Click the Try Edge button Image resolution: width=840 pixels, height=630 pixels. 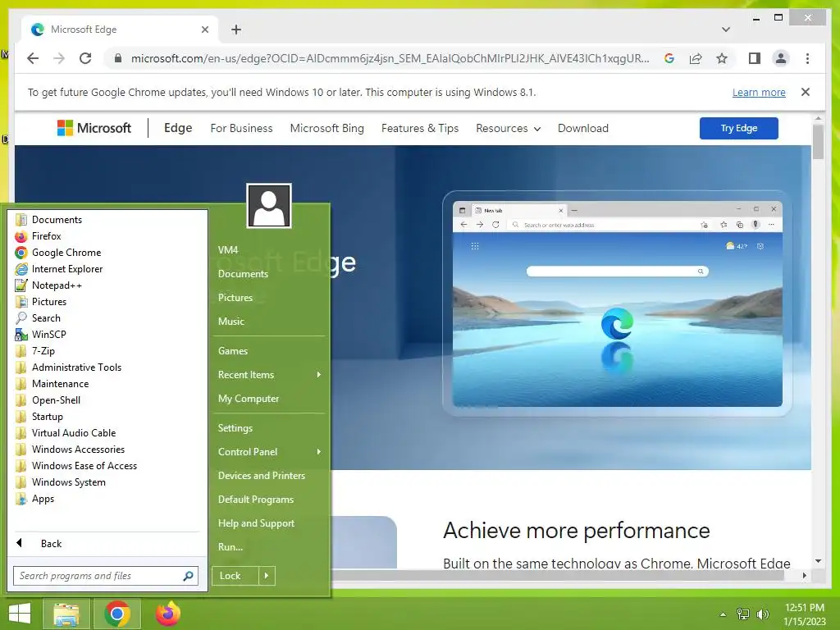tap(739, 128)
